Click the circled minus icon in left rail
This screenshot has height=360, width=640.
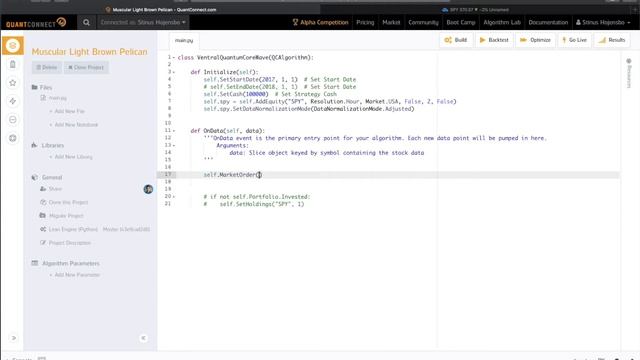pyautogui.click(x=13, y=120)
